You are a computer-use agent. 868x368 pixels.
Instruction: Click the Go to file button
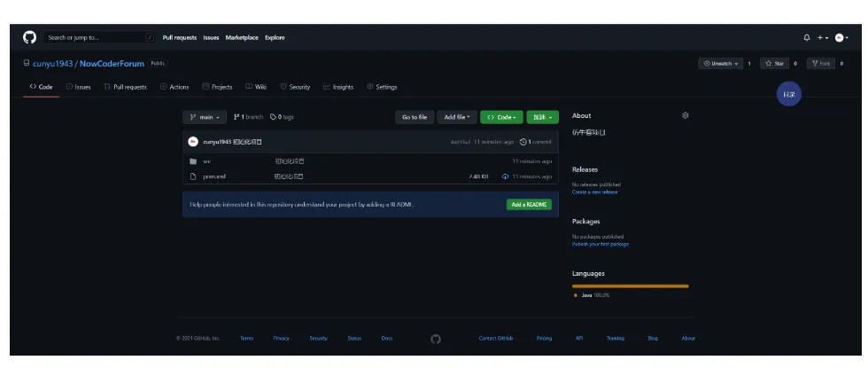click(415, 117)
